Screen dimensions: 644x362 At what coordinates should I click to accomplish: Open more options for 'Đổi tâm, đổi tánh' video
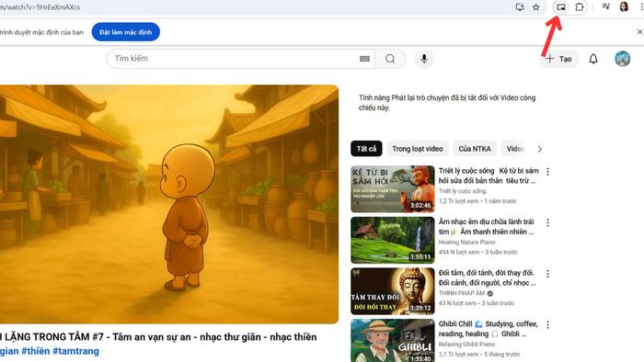(547, 274)
